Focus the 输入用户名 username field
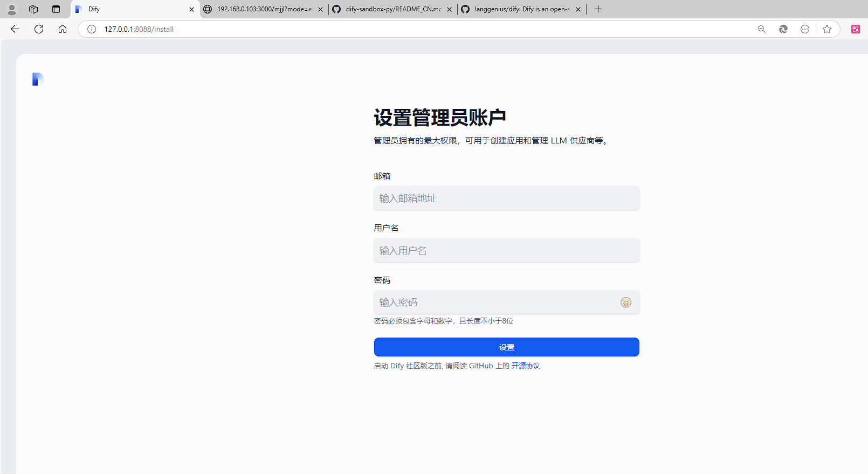The height and width of the screenshot is (474, 868). (x=507, y=251)
